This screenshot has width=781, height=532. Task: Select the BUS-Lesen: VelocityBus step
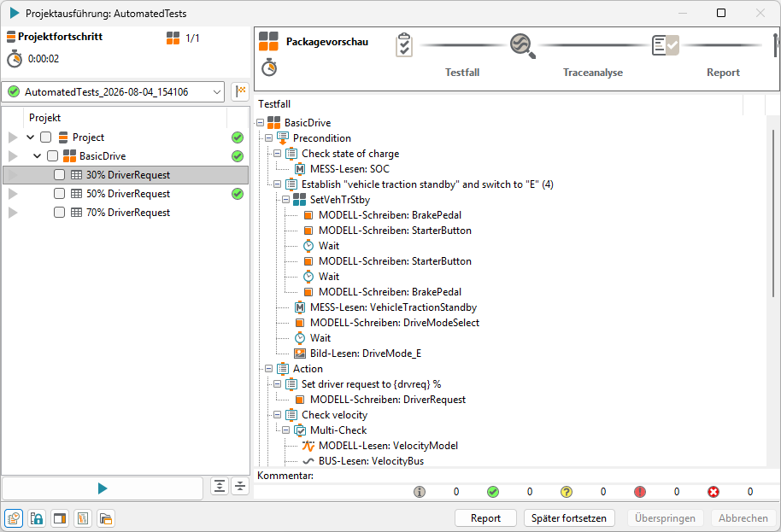(371, 461)
